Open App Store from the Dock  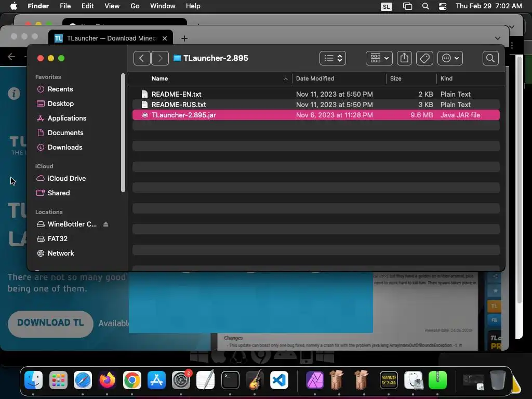coord(156,380)
